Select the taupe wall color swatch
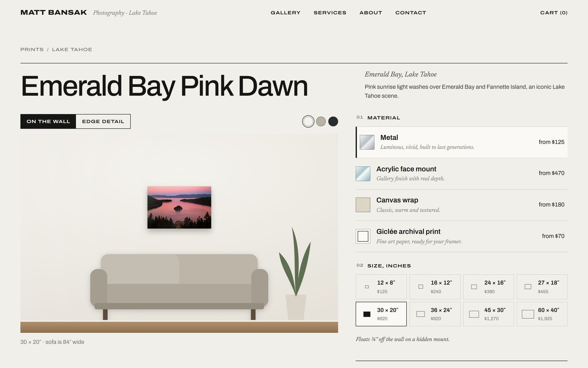 [321, 121]
